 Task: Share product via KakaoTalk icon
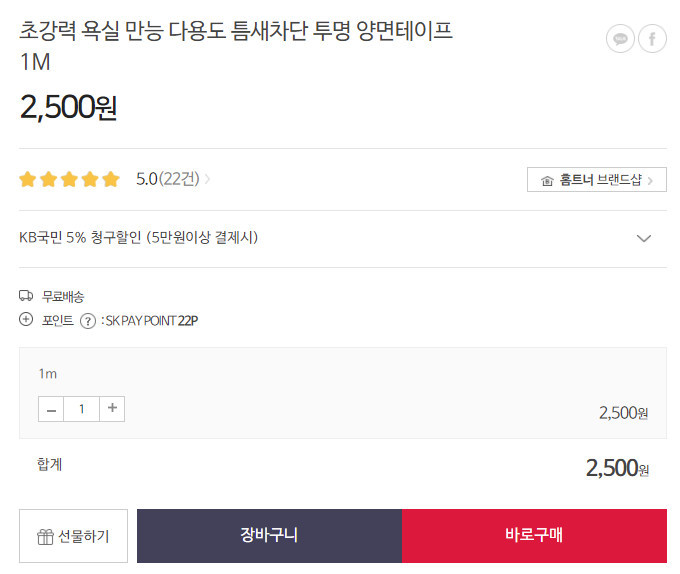pyautogui.click(x=620, y=39)
